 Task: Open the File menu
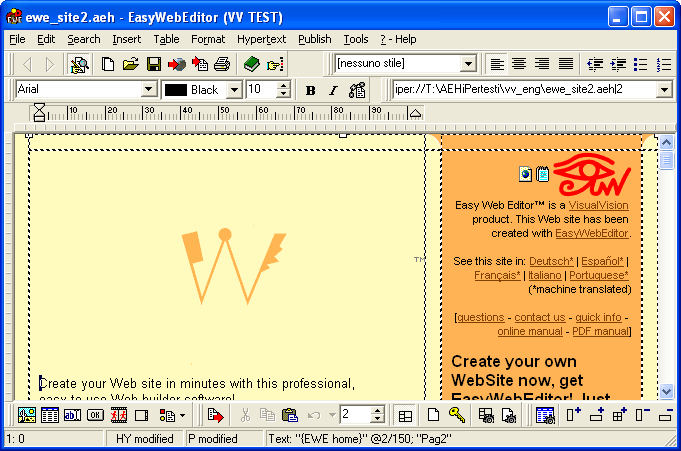click(x=17, y=40)
